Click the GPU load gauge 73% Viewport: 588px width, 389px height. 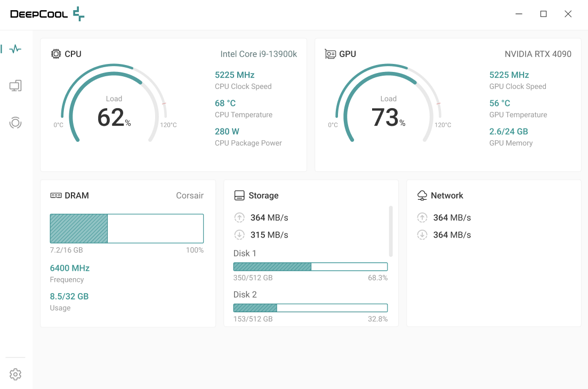tap(389, 103)
